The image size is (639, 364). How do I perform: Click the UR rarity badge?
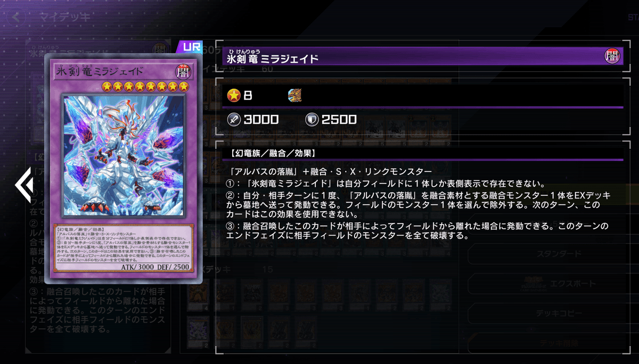point(192,46)
